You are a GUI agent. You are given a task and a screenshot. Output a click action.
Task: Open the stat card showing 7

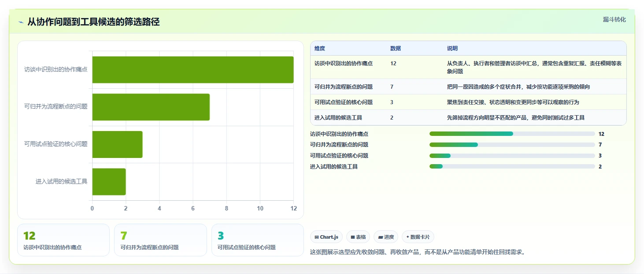160,240
